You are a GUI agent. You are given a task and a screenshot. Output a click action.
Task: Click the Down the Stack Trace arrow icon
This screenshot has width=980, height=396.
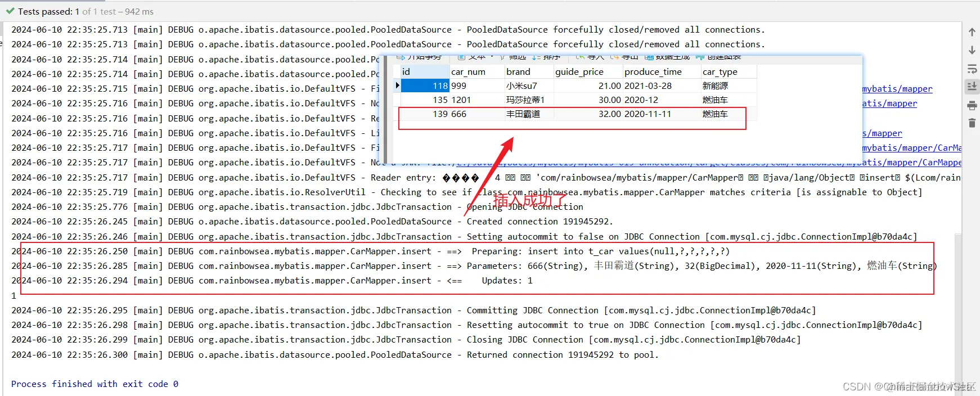pos(972,50)
